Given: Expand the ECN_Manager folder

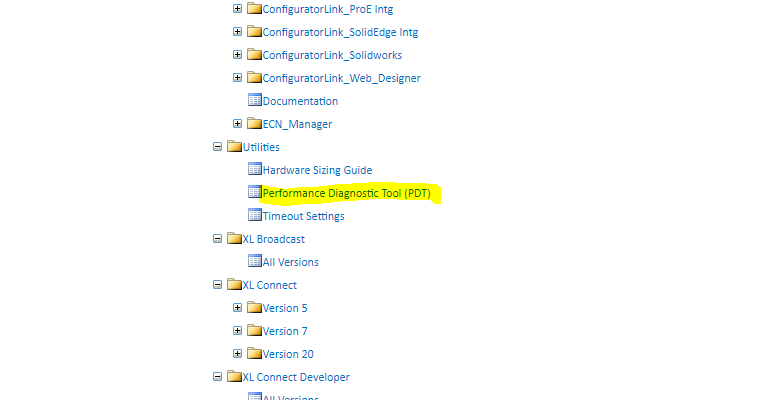Looking at the screenshot, I should point(237,123).
